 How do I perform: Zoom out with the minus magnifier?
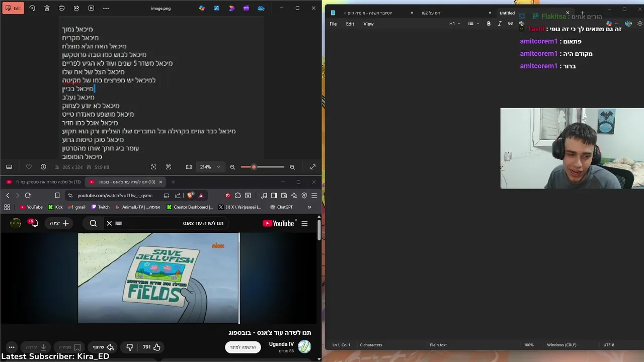pos(232,167)
